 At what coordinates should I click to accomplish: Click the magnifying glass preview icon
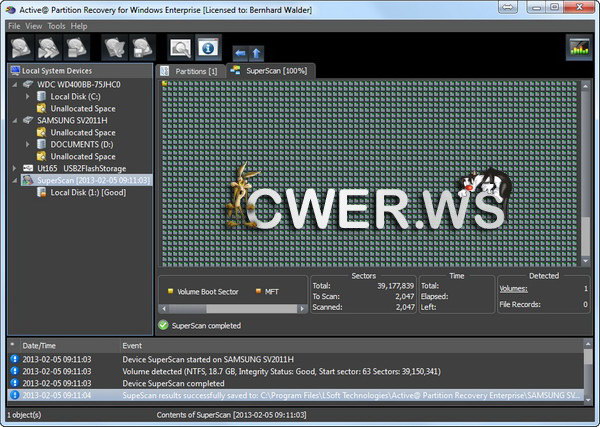[180, 47]
